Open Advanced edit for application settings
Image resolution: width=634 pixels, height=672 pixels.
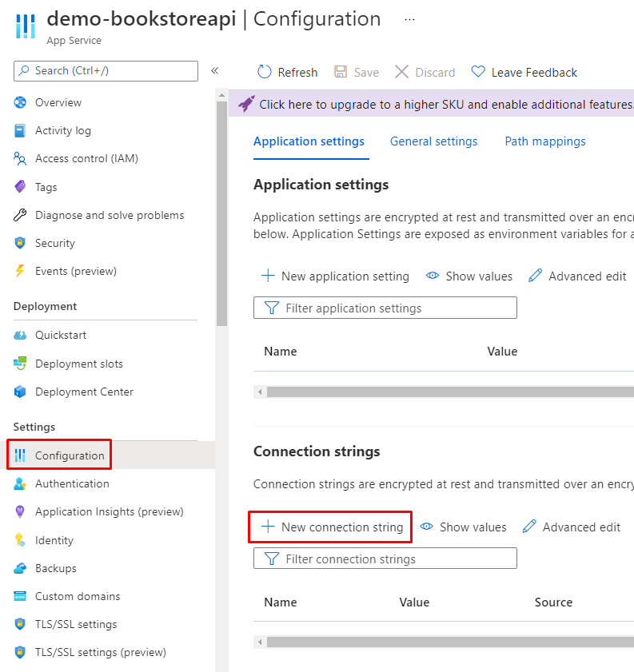(577, 276)
